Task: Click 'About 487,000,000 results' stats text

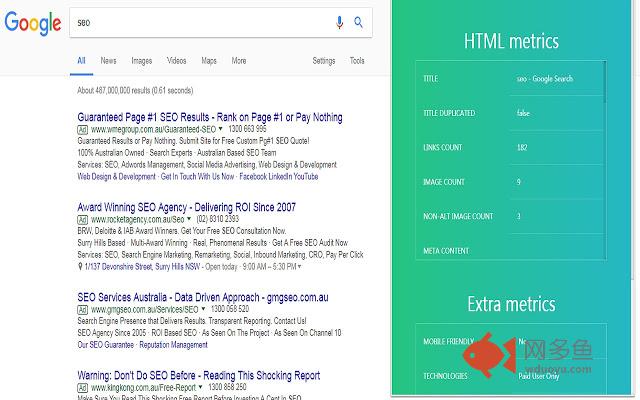Action: [x=135, y=90]
